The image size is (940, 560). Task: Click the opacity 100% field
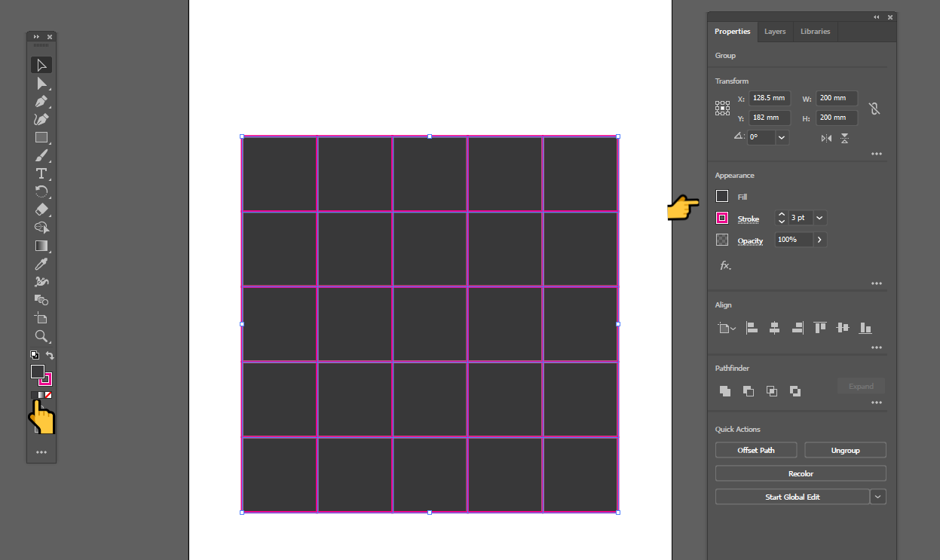[x=794, y=240]
